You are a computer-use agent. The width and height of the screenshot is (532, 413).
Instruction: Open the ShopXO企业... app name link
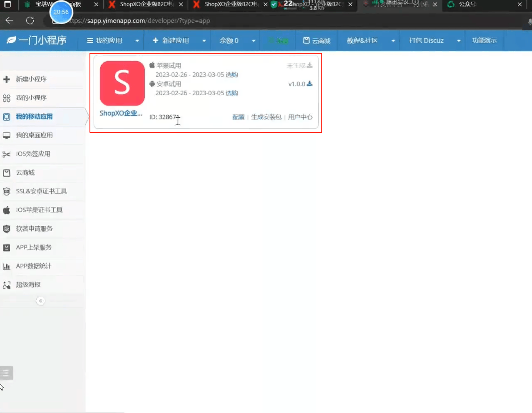(x=121, y=113)
